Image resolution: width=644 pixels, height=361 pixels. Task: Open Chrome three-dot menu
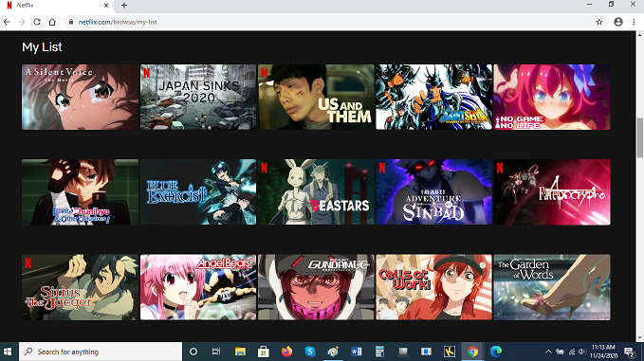[x=634, y=22]
